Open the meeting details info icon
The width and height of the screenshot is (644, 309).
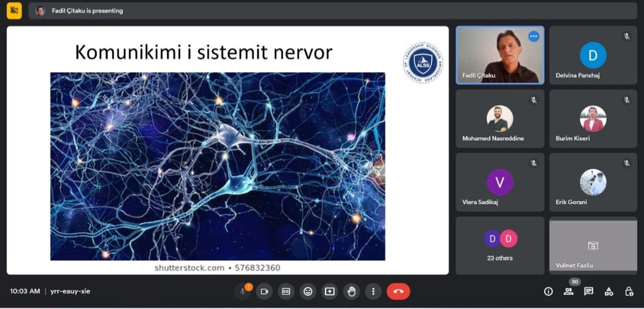[x=549, y=291]
